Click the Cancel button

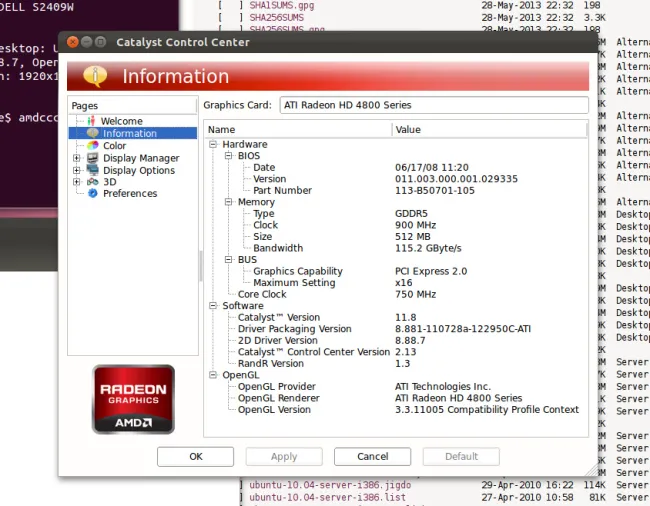372,456
